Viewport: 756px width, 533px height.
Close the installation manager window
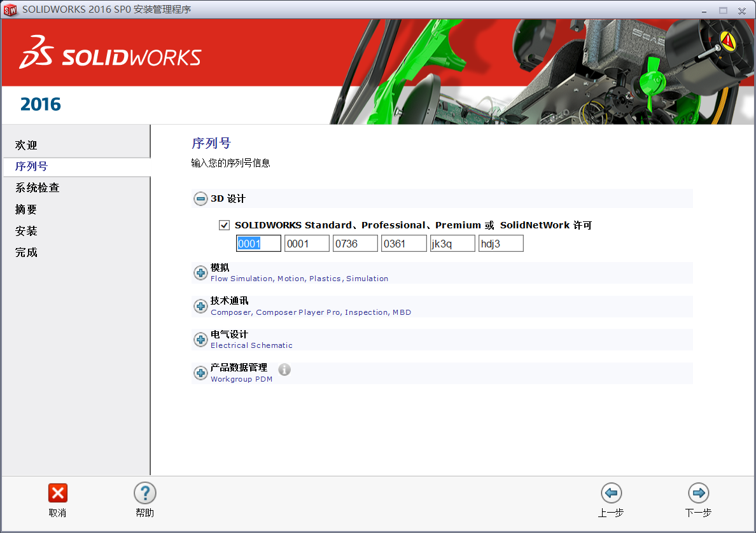[742, 11]
